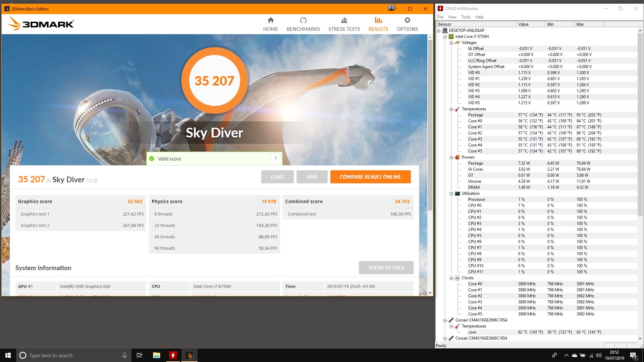
Task: Collapse the first Corsair CM4X16GE2666C18S4 node
Action: pos(445,320)
